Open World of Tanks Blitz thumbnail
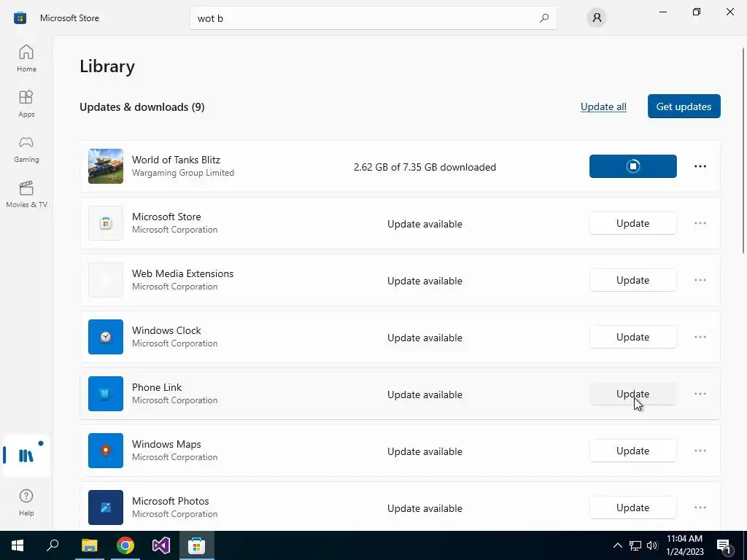Viewport: 747px width, 560px height. (106, 166)
